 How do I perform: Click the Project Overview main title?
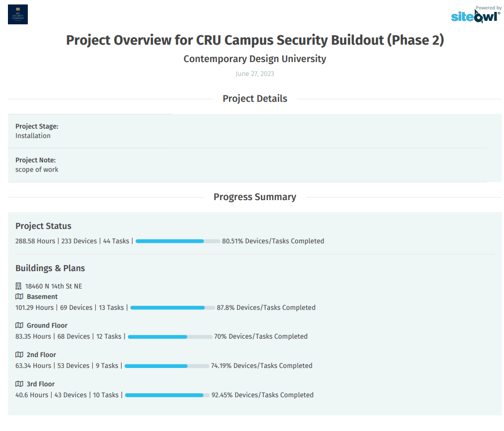point(255,40)
